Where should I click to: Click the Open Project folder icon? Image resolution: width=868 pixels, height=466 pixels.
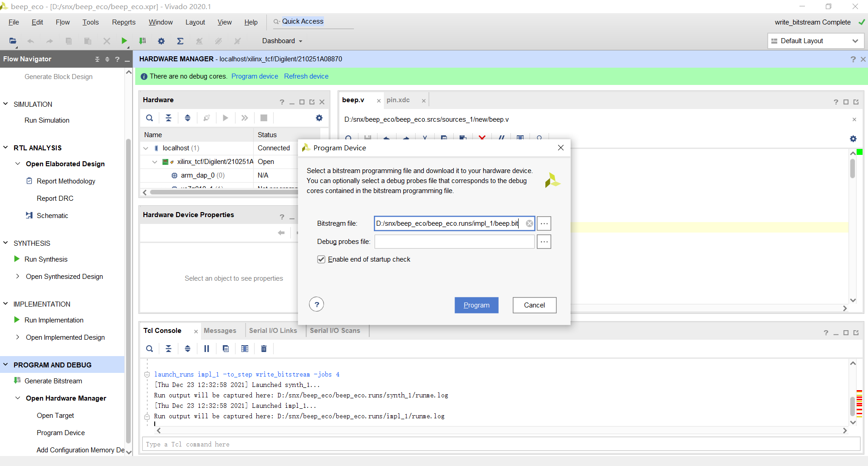point(13,41)
